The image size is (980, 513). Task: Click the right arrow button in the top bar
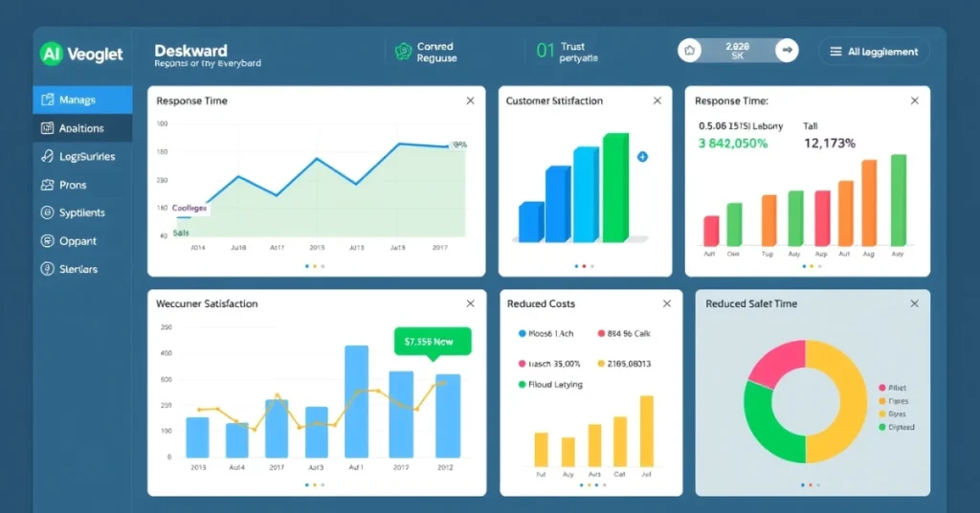click(787, 51)
